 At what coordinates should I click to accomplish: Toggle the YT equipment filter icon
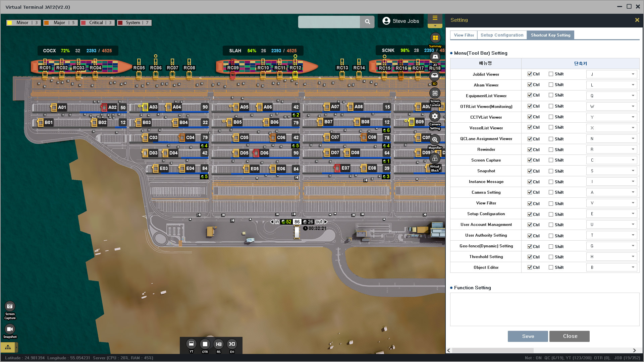click(x=191, y=344)
